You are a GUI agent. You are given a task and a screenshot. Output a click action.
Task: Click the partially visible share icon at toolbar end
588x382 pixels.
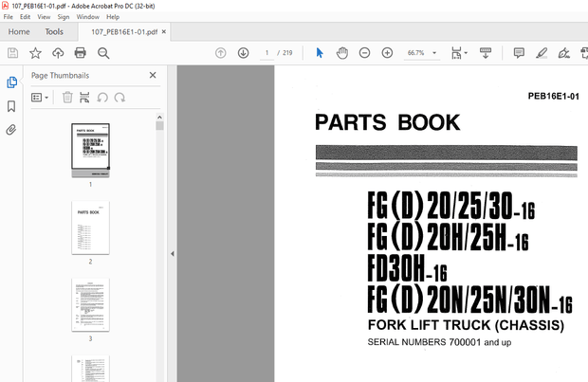(584, 53)
